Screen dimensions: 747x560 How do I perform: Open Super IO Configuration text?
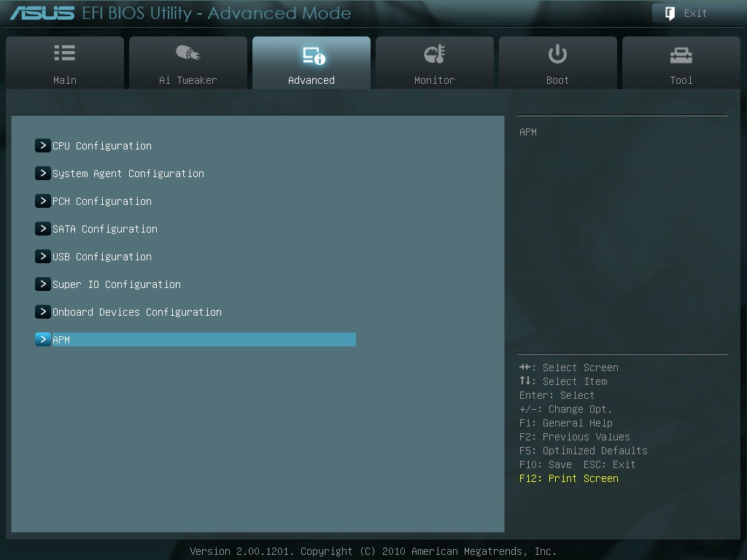click(x=117, y=284)
